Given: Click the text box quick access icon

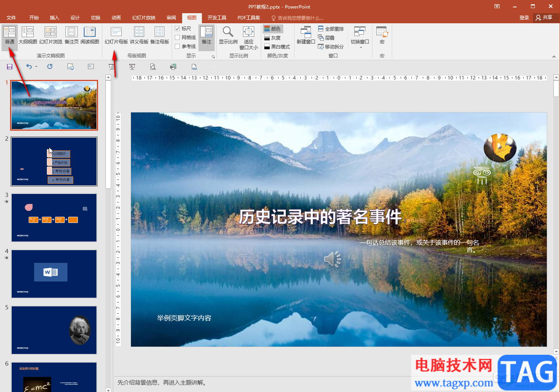Looking at the screenshot, I should click(x=91, y=67).
